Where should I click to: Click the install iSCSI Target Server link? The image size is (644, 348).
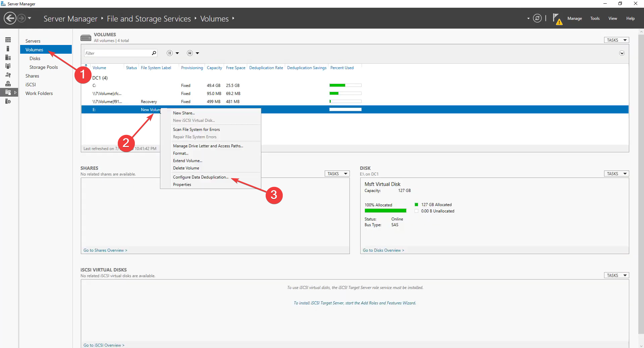(x=355, y=303)
